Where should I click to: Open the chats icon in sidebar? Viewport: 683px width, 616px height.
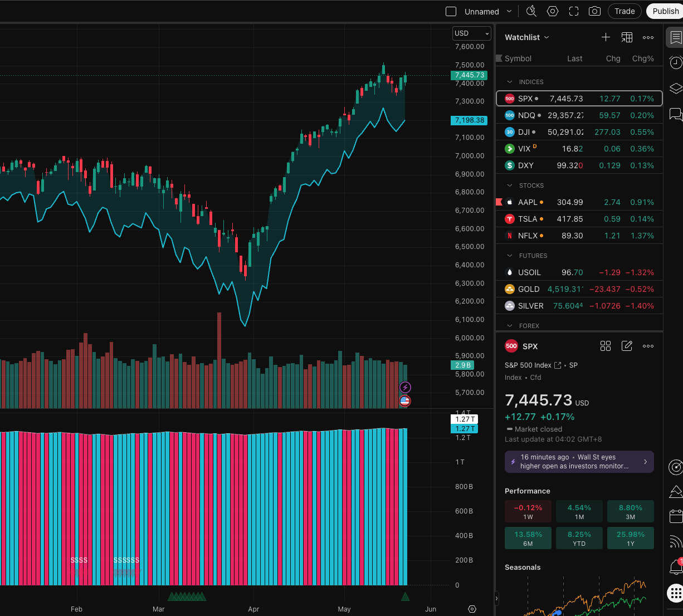675,115
